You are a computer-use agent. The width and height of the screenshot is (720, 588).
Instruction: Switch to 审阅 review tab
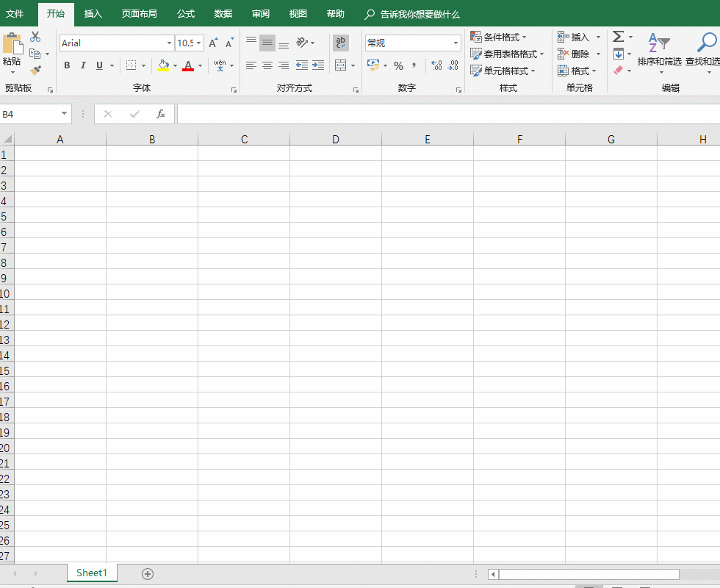pos(261,14)
